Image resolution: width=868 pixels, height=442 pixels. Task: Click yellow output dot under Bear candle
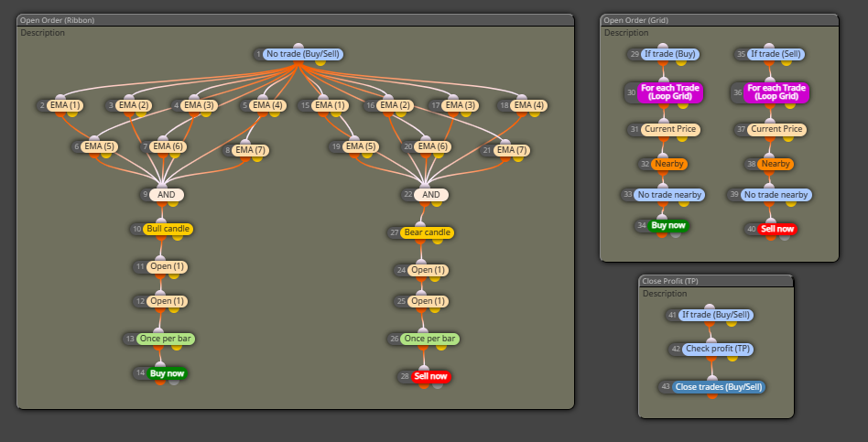[437, 241]
